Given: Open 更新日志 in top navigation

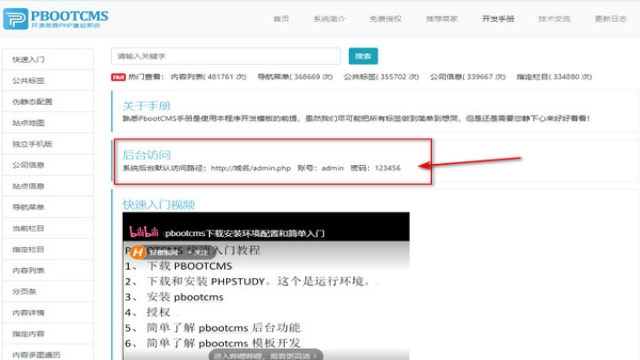Looking at the screenshot, I should click(x=611, y=19).
